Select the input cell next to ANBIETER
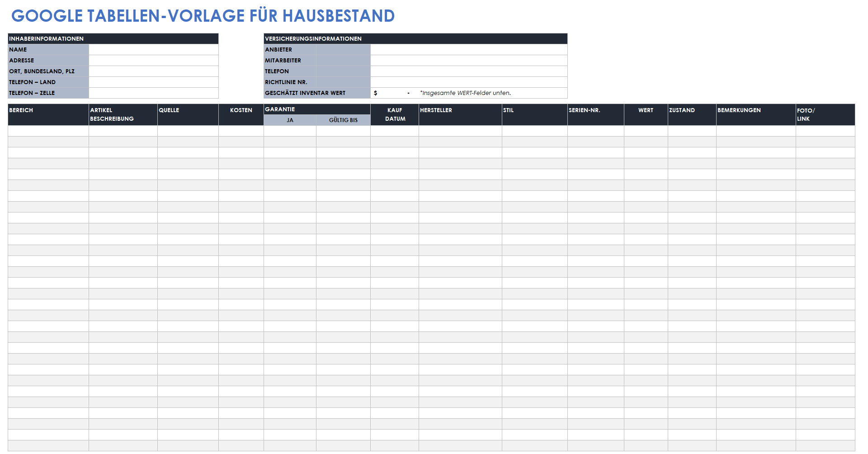 [469, 50]
